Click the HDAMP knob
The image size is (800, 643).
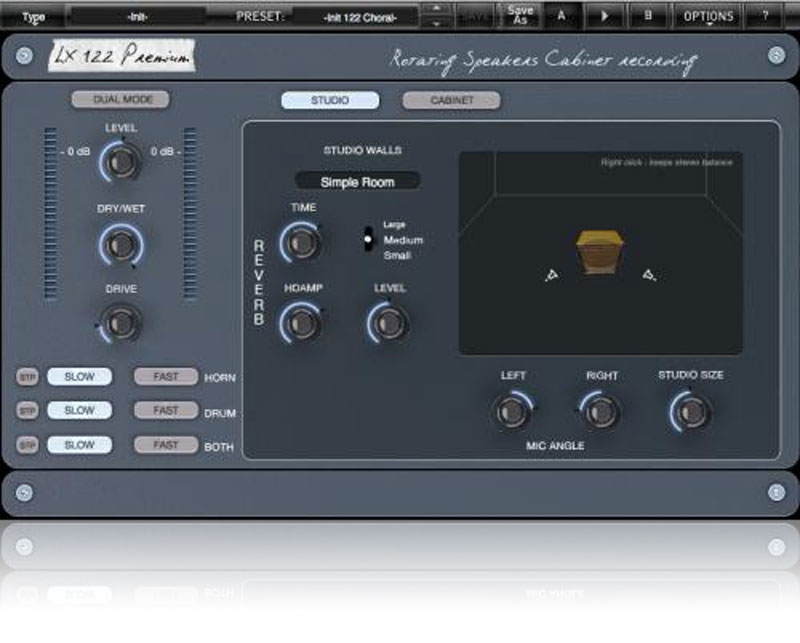pos(301,322)
